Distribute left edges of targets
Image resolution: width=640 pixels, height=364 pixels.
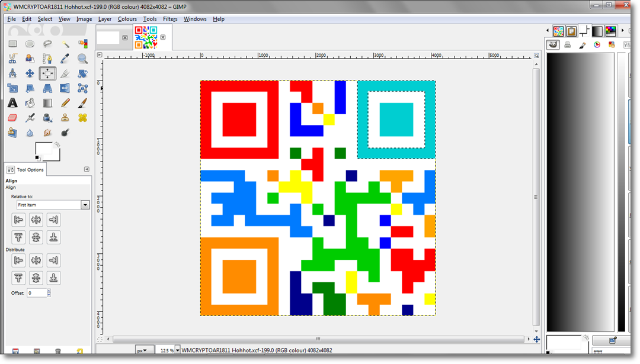18,260
